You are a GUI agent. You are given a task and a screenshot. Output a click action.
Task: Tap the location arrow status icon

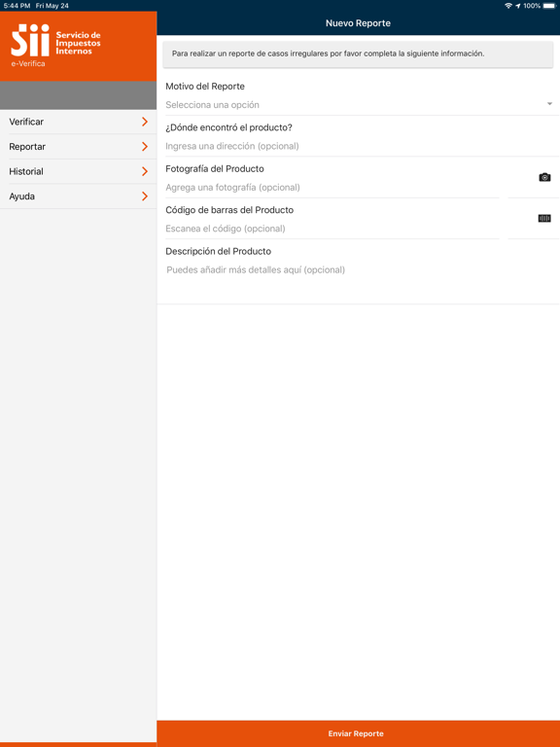(x=517, y=6)
